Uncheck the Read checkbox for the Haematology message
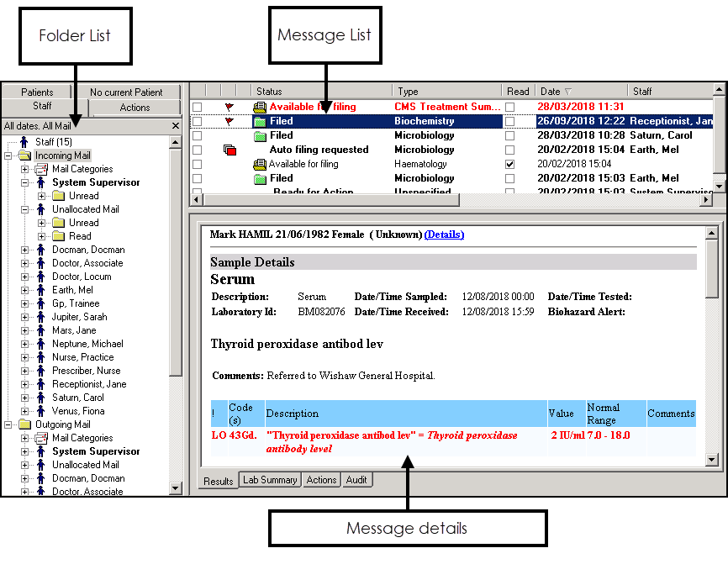The width and height of the screenshot is (728, 564). tap(509, 164)
